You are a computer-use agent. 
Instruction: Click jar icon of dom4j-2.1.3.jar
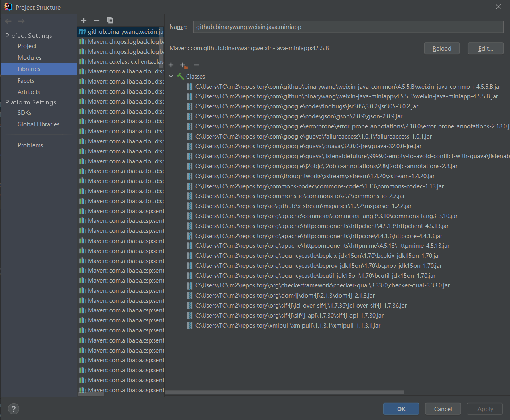tap(190, 296)
